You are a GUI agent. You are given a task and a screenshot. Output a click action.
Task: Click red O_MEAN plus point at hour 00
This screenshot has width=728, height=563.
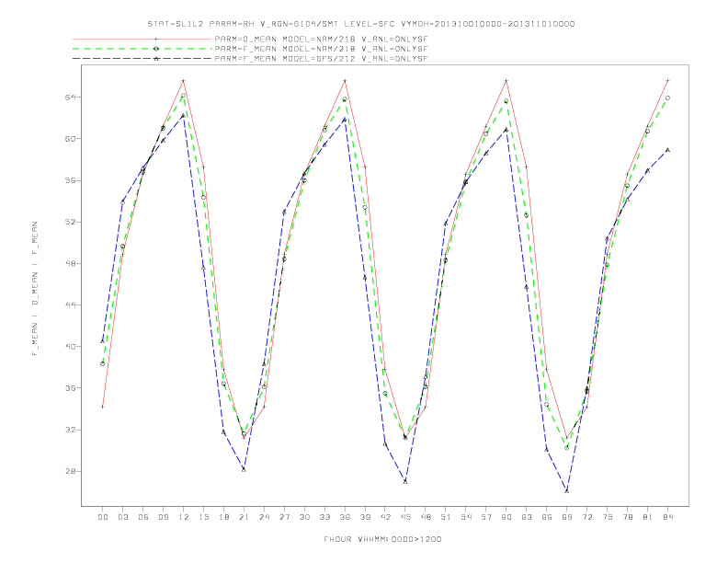(103, 407)
